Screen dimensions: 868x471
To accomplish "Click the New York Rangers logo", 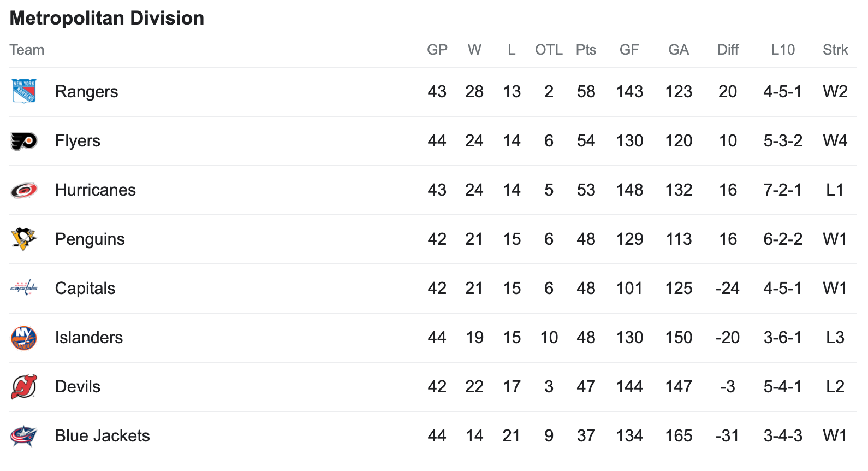I will pyautogui.click(x=24, y=91).
